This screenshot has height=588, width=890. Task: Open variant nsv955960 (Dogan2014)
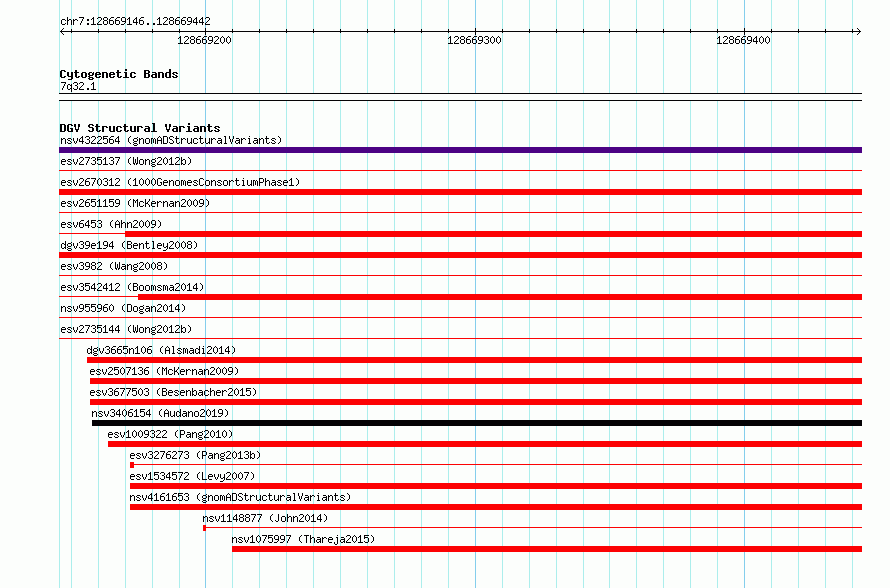tap(123, 308)
